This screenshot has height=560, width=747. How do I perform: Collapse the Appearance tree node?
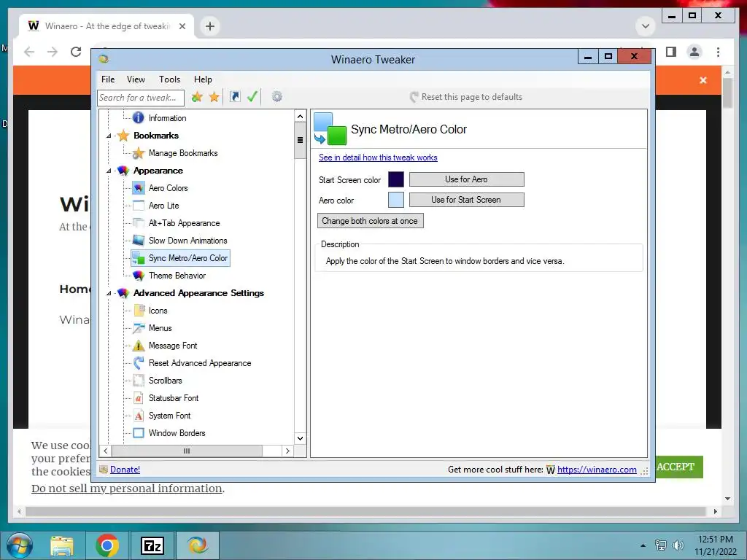(109, 171)
